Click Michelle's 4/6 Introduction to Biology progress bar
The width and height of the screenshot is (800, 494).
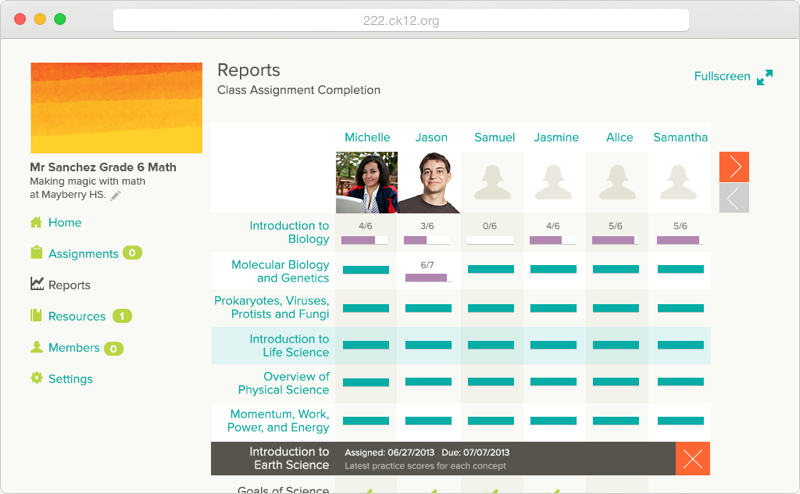point(364,240)
